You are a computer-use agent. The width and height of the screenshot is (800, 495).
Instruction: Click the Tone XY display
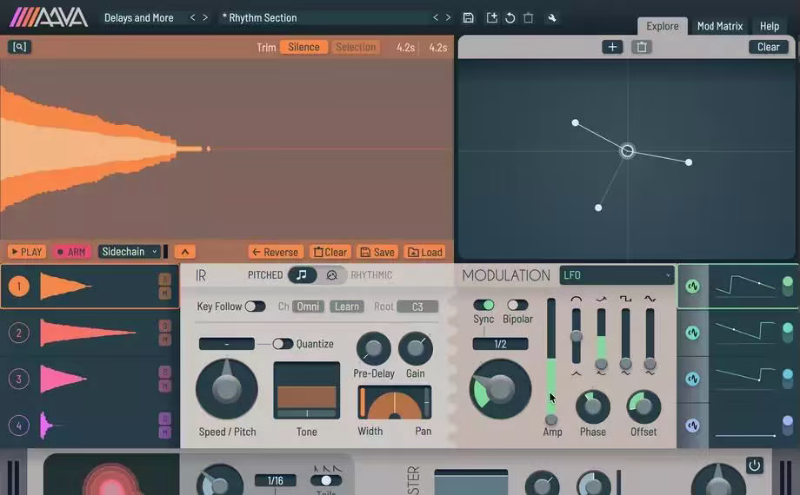[x=307, y=390]
